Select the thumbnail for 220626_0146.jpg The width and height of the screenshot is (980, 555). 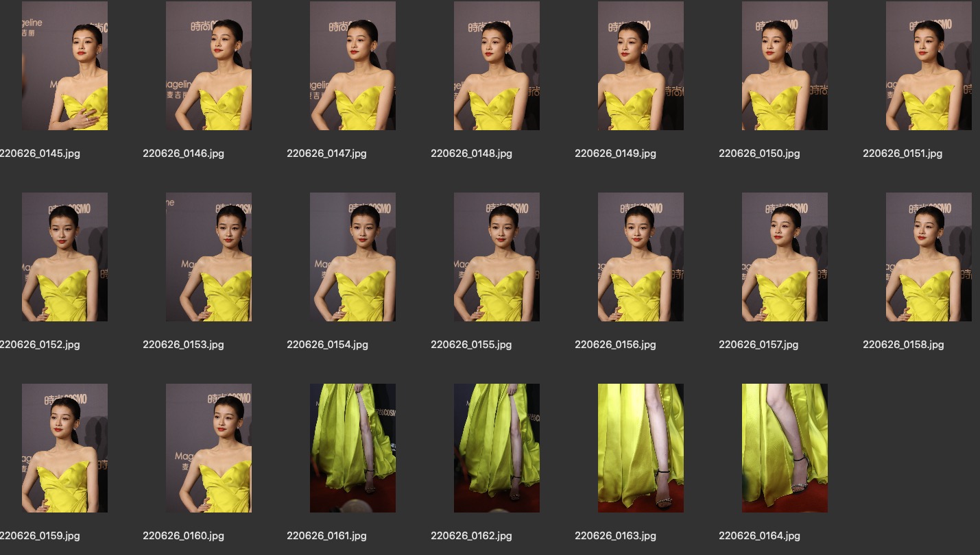coord(208,66)
